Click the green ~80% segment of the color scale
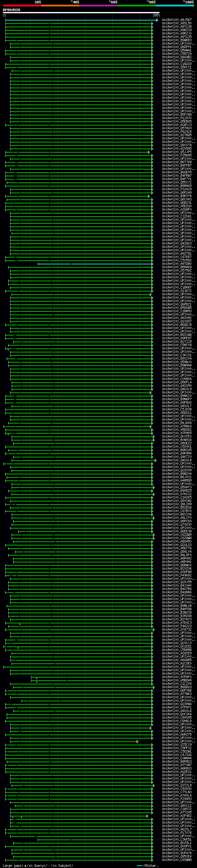 pos(137,6)
